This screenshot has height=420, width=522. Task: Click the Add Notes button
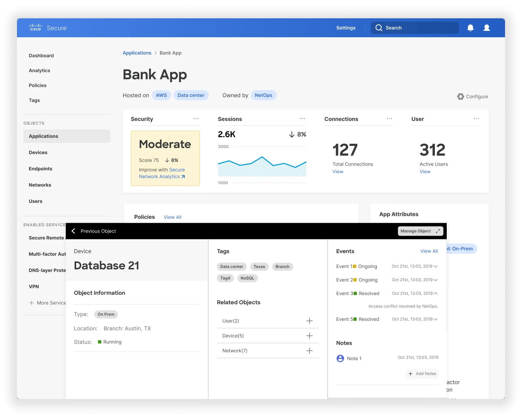pos(422,374)
